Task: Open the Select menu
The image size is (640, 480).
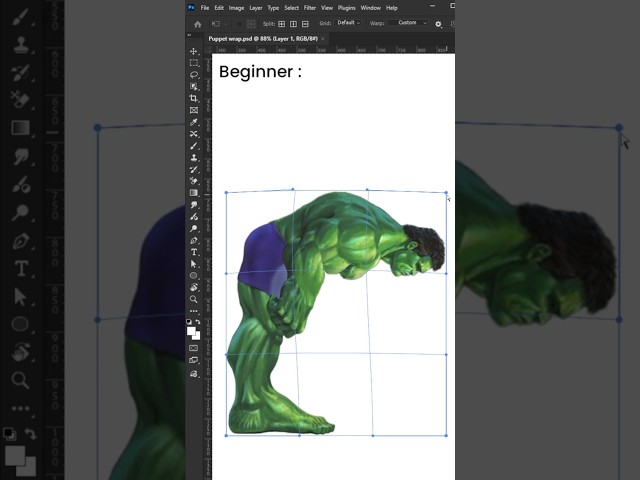Action: click(291, 8)
